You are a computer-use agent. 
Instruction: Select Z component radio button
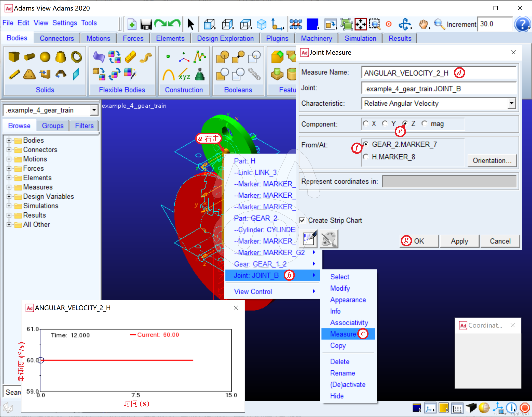405,124
